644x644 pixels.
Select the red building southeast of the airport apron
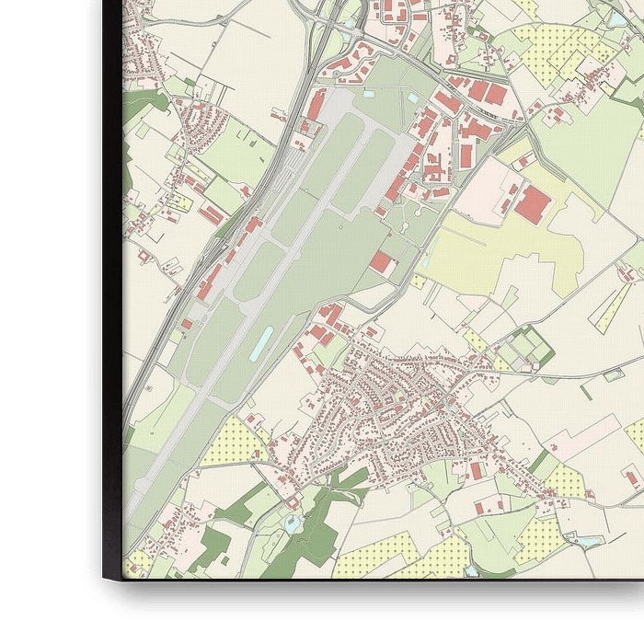coord(381,261)
